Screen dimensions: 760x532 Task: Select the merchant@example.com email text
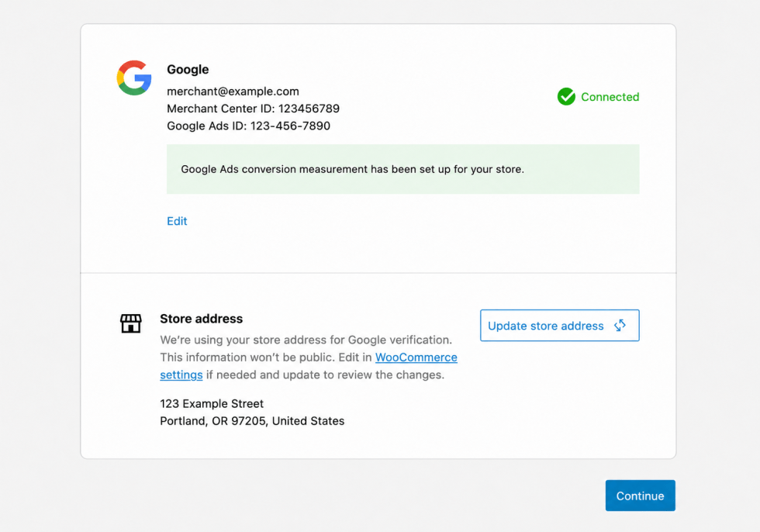tap(233, 91)
